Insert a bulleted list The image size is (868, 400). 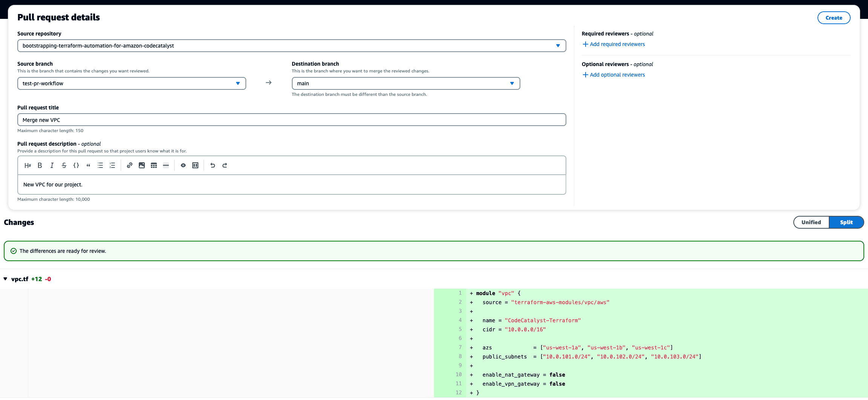click(100, 165)
